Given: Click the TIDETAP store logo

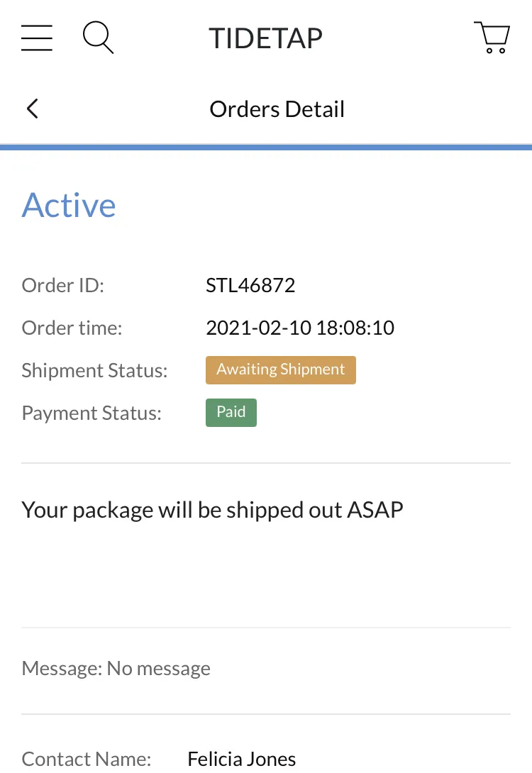Looking at the screenshot, I should coord(266,38).
